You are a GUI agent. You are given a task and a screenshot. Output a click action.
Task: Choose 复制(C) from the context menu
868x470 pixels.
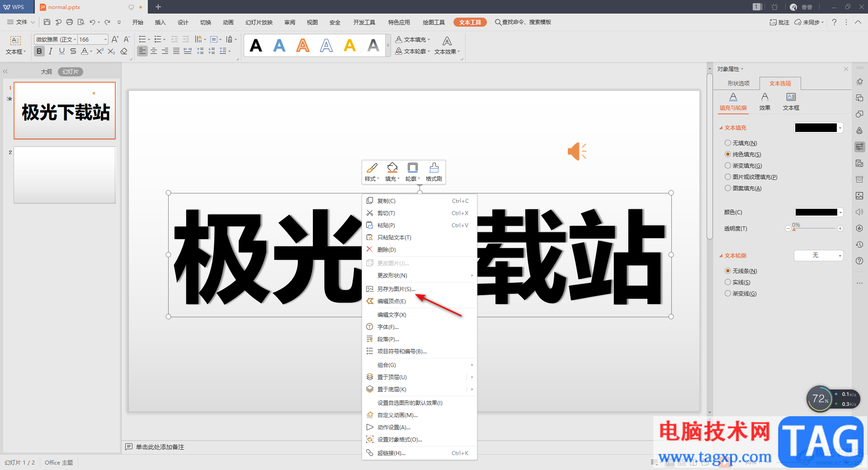pos(419,201)
